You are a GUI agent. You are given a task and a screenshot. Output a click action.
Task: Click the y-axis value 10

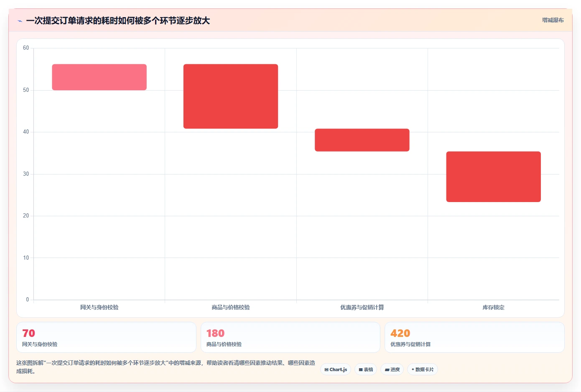26,258
